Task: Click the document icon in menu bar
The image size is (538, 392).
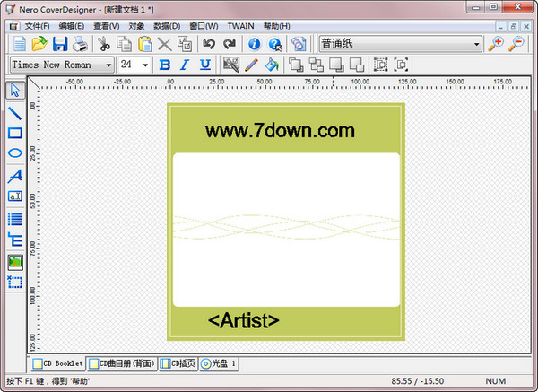Action: 14,26
